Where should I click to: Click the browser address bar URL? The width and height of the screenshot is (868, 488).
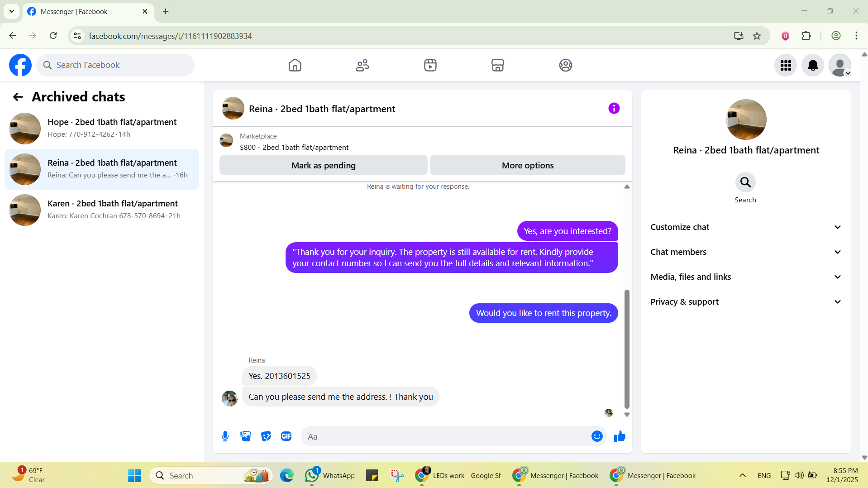(170, 36)
